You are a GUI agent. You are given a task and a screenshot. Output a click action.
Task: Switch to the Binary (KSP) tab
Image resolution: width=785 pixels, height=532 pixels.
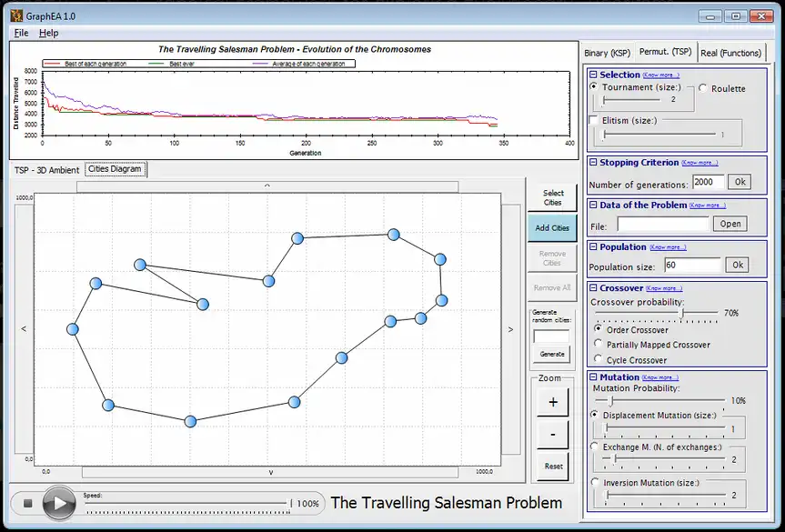(607, 53)
